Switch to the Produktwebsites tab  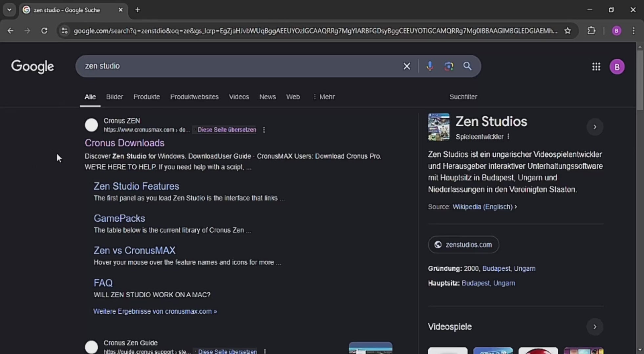click(x=194, y=97)
